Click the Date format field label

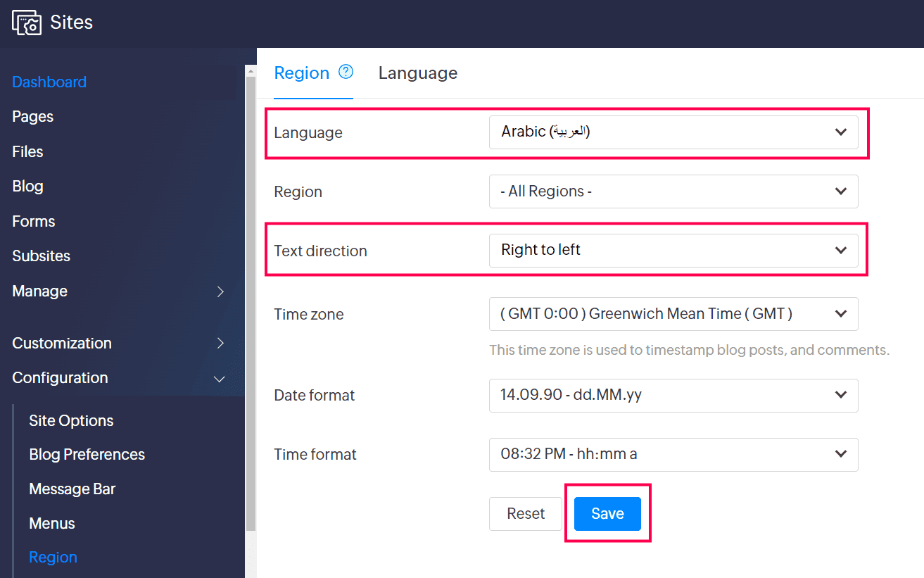pos(315,396)
